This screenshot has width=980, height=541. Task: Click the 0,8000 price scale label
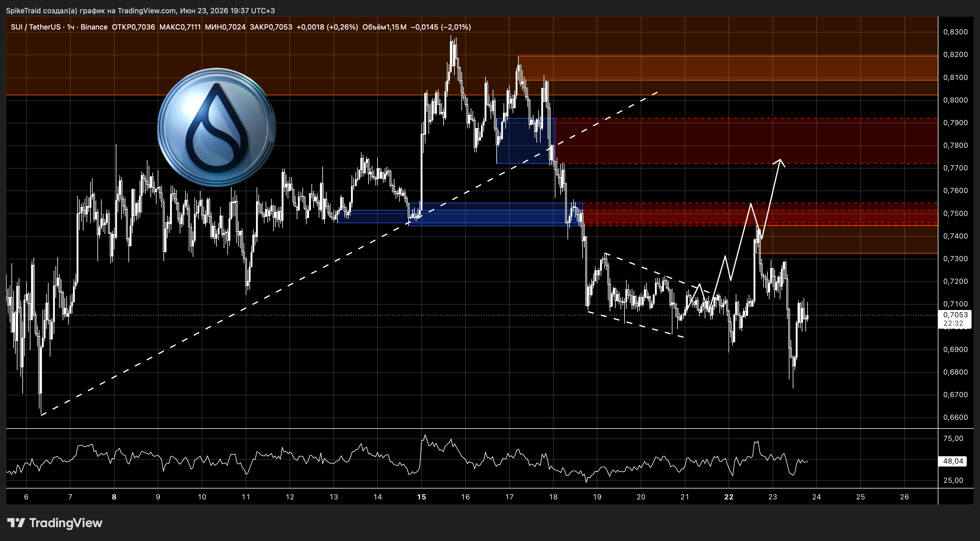(956, 100)
